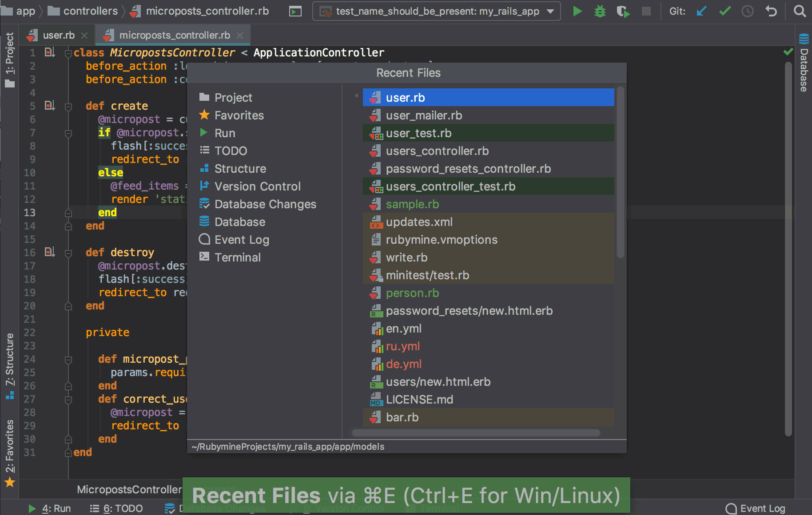This screenshot has height=515, width=812.
Task: Open the 7: Structure side tool window
Action: [x=9, y=367]
